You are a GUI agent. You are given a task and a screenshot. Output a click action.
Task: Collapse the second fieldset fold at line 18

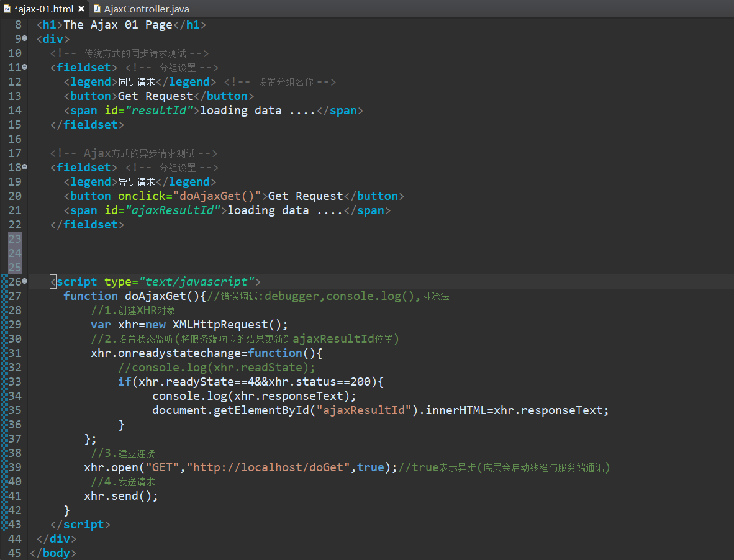pyautogui.click(x=24, y=167)
